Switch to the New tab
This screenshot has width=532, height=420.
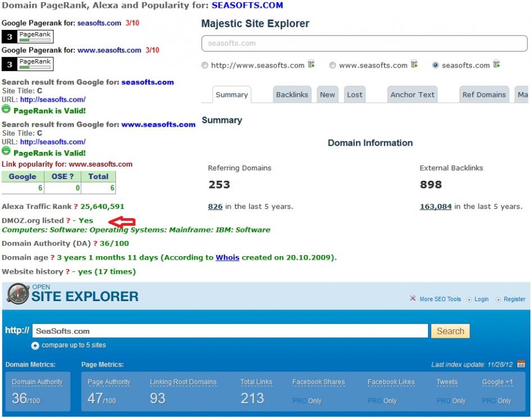click(327, 95)
